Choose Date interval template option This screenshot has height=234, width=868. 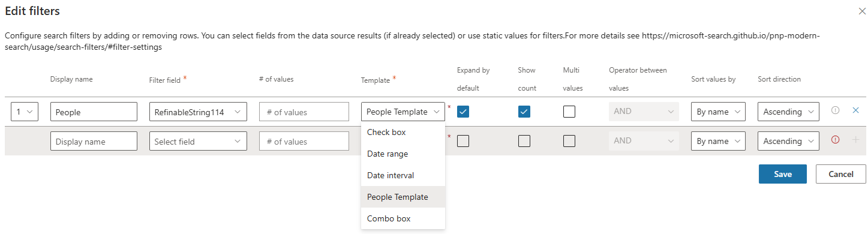point(403,175)
